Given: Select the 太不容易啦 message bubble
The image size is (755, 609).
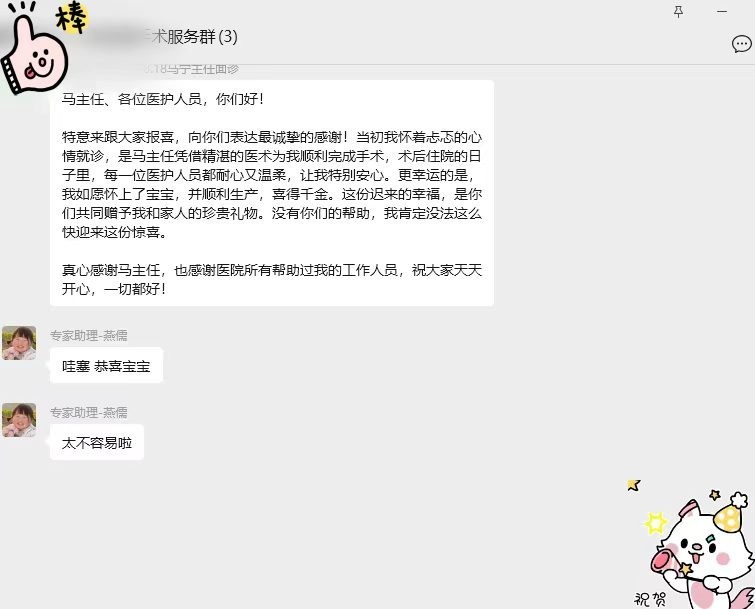Looking at the screenshot, I should pyautogui.click(x=97, y=442).
